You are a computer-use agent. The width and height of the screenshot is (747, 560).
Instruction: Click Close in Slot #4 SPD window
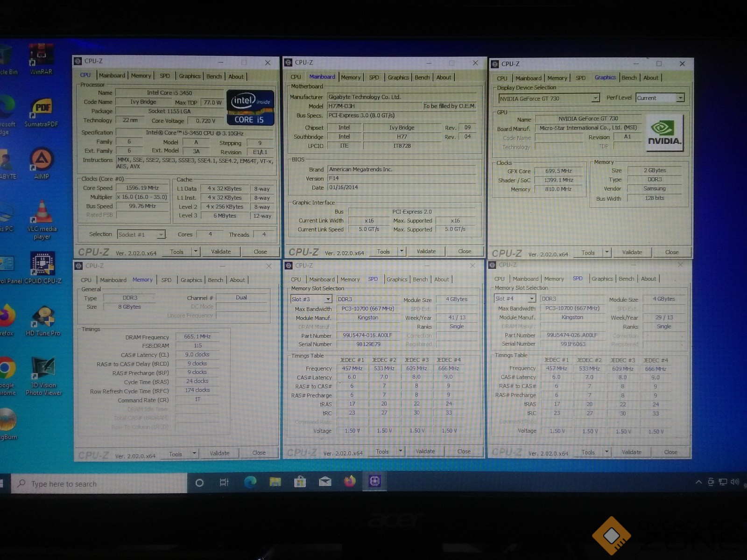(x=671, y=452)
